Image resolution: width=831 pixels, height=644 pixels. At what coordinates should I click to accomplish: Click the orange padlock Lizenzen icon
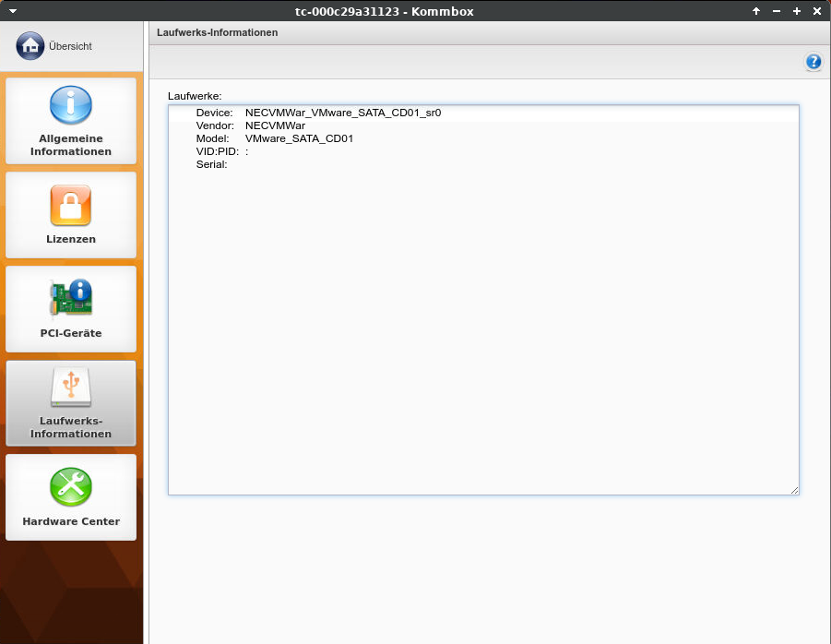tap(71, 205)
